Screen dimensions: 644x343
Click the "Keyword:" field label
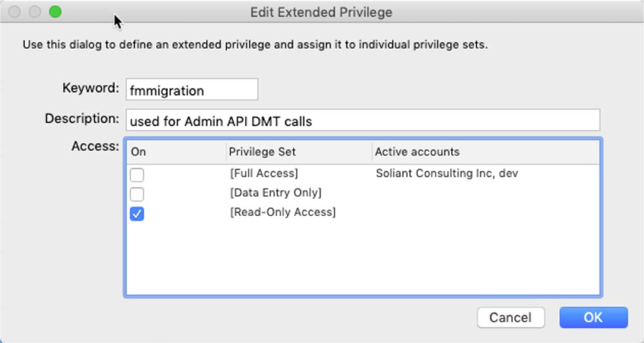pyautogui.click(x=90, y=88)
